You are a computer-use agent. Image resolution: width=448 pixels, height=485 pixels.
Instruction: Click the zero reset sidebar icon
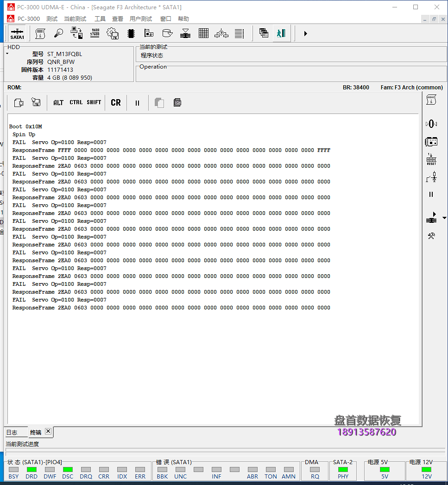[431, 124]
